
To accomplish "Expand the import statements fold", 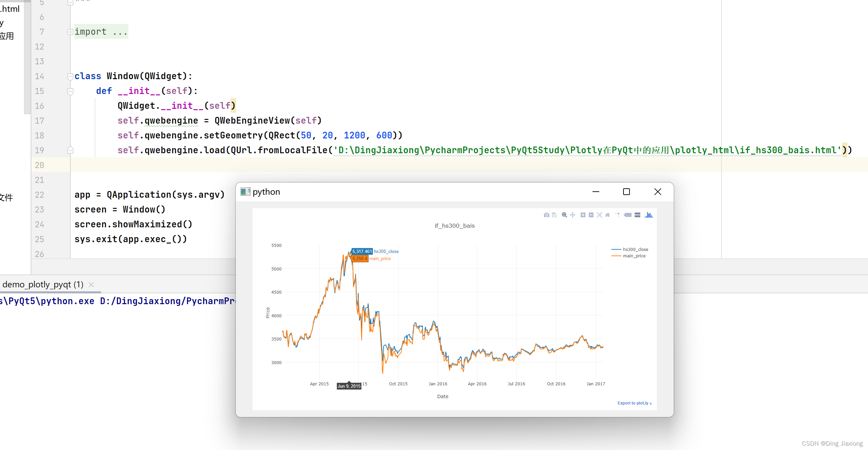I will click(x=70, y=32).
